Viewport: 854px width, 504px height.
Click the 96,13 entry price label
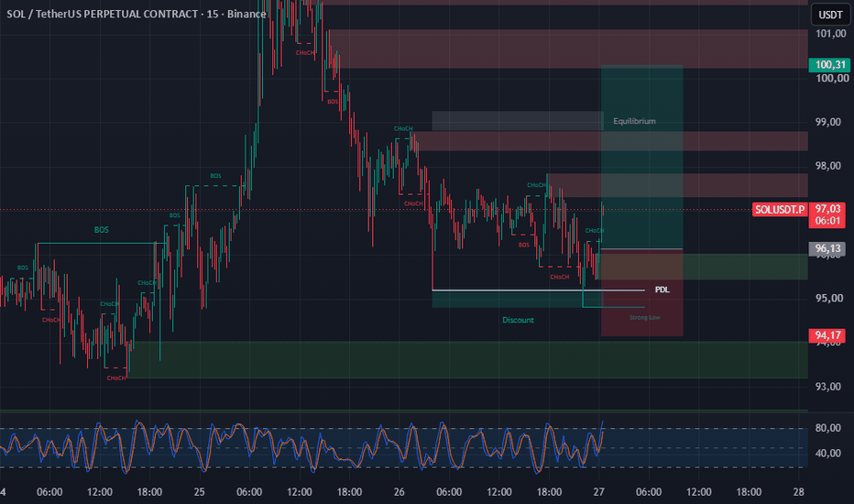[x=827, y=249]
